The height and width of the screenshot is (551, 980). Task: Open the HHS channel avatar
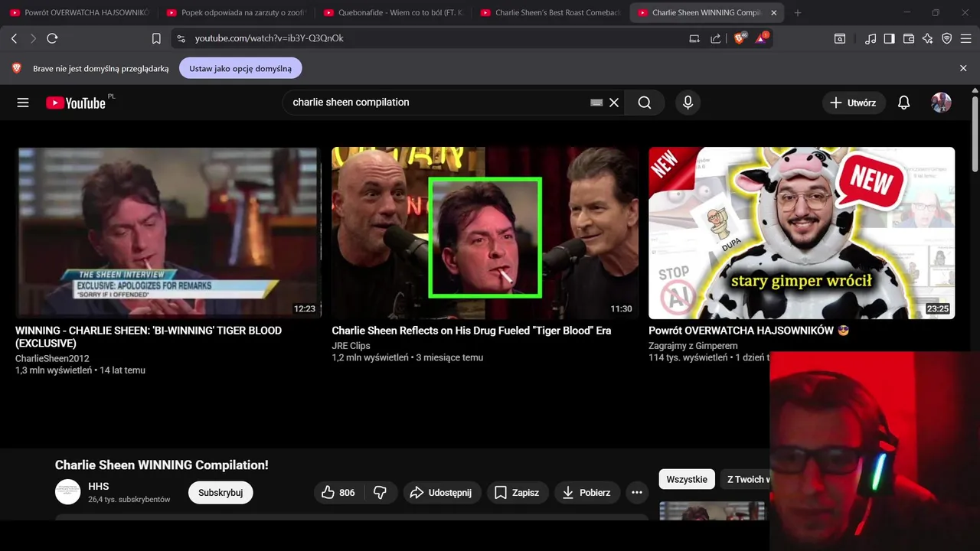point(67,492)
